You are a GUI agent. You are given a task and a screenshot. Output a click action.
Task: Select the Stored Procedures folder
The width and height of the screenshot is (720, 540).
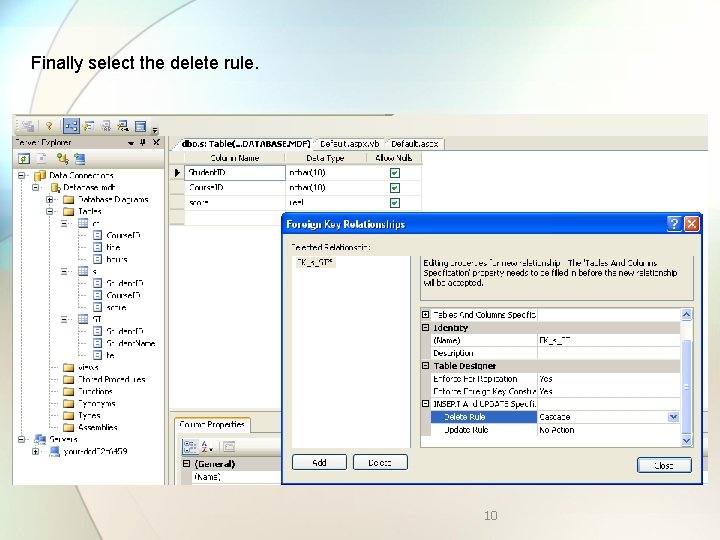pyautogui.click(x=104, y=379)
